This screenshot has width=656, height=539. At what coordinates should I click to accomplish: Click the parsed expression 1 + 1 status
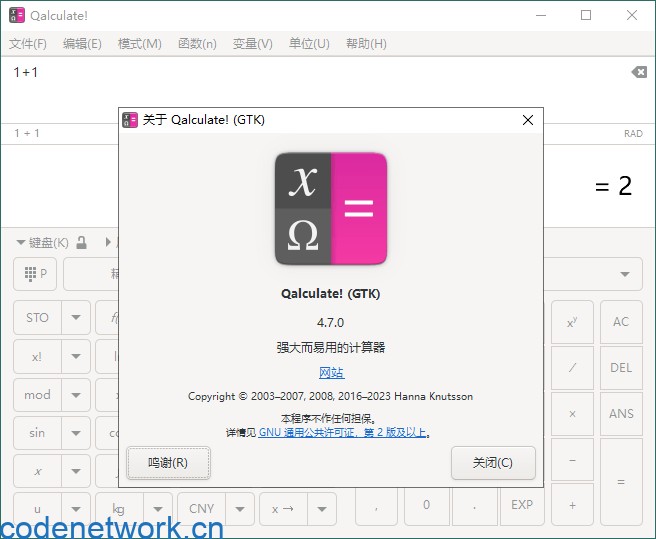[27, 133]
